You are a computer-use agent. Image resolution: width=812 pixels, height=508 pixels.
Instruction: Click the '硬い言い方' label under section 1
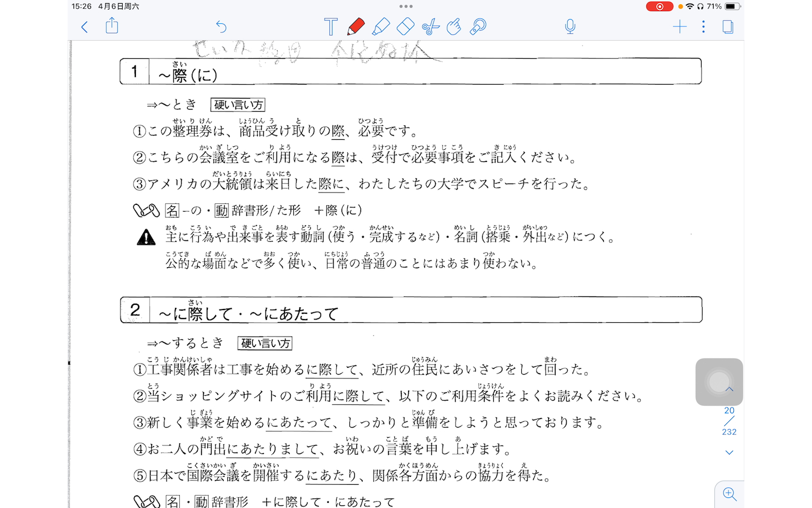pyautogui.click(x=238, y=105)
